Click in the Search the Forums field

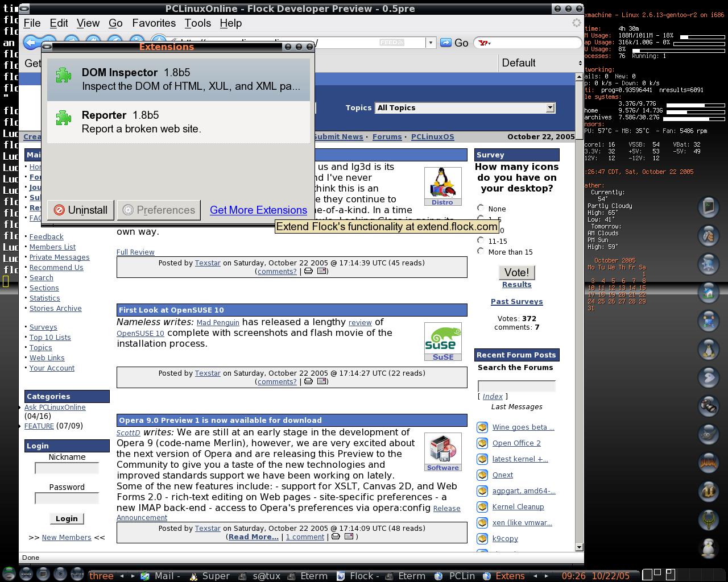[516, 386]
